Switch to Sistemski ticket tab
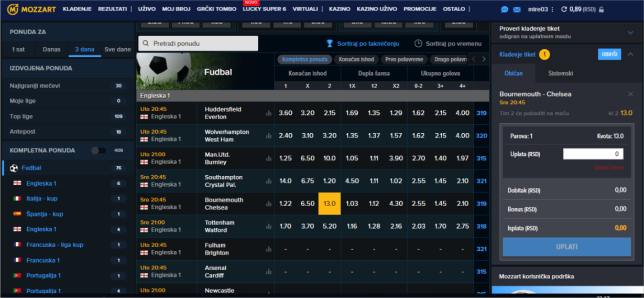The width and height of the screenshot is (644, 298). (561, 73)
